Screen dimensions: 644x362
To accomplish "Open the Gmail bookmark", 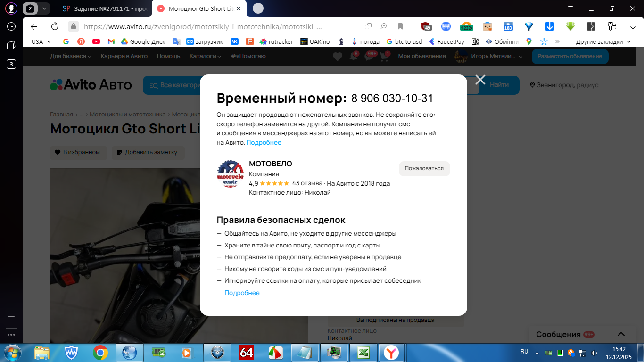I will 111,41.
